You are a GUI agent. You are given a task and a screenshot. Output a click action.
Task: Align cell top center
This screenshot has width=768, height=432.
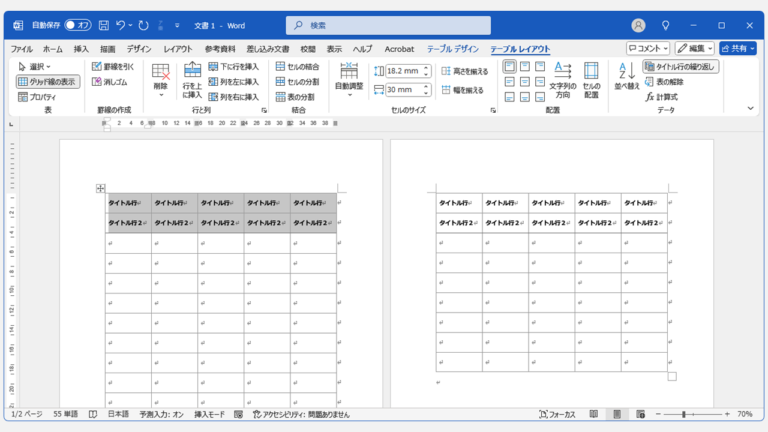coord(525,66)
